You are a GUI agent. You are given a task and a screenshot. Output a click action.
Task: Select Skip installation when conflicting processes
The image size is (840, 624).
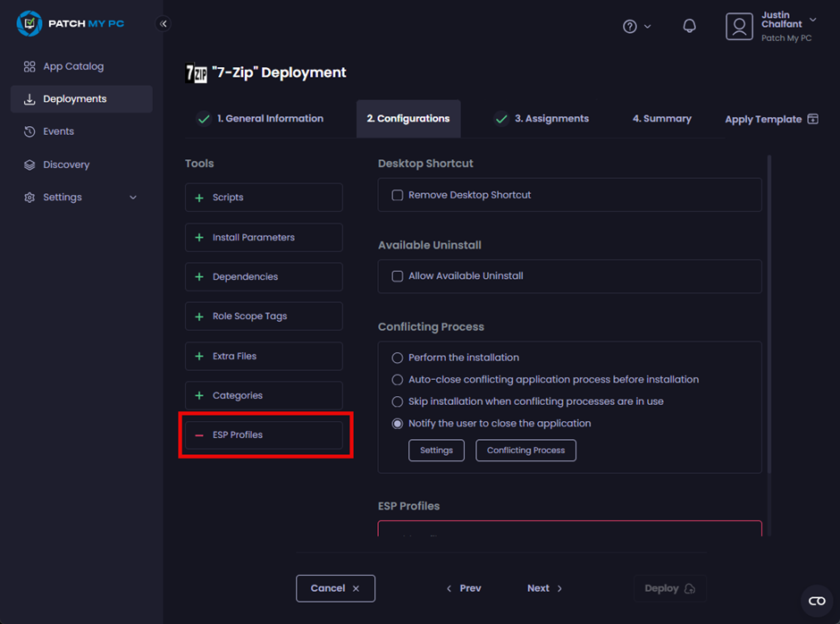[x=397, y=401]
